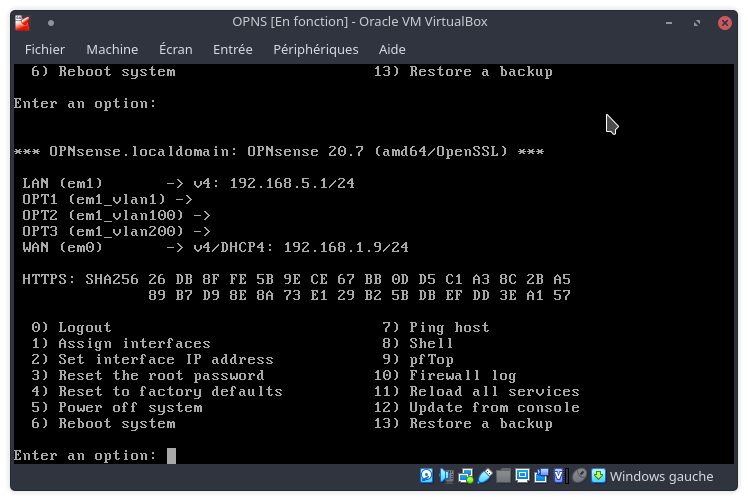Image resolution: width=748 pixels, height=501 pixels.
Task: Click '11) Reload all services' text
Action: (x=476, y=392)
